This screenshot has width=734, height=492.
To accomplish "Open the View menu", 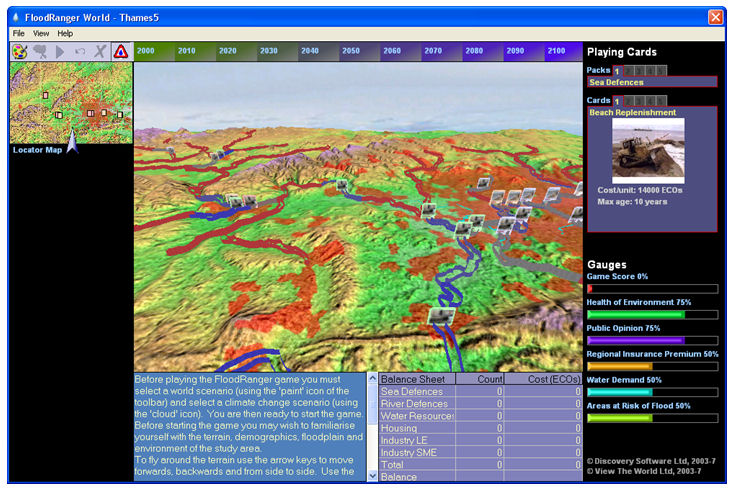I will [41, 33].
